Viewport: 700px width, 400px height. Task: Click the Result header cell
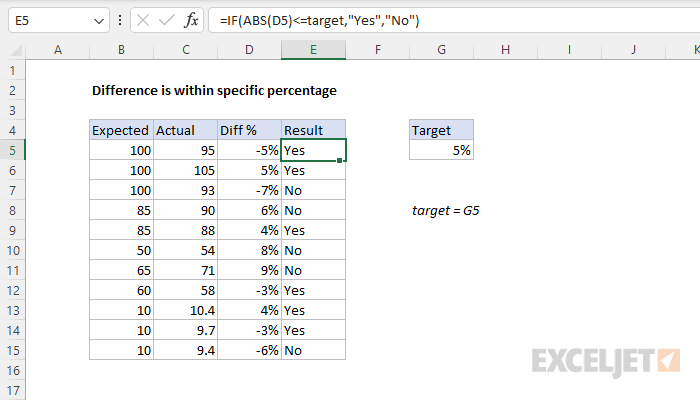pos(313,130)
